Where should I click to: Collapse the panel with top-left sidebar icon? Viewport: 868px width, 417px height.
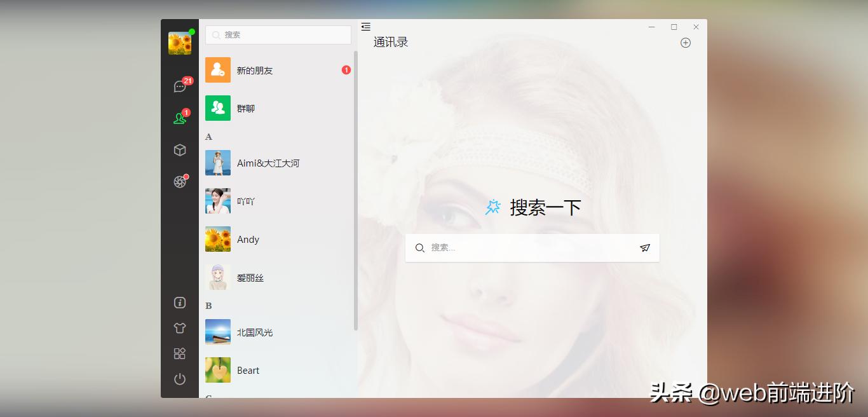(366, 27)
